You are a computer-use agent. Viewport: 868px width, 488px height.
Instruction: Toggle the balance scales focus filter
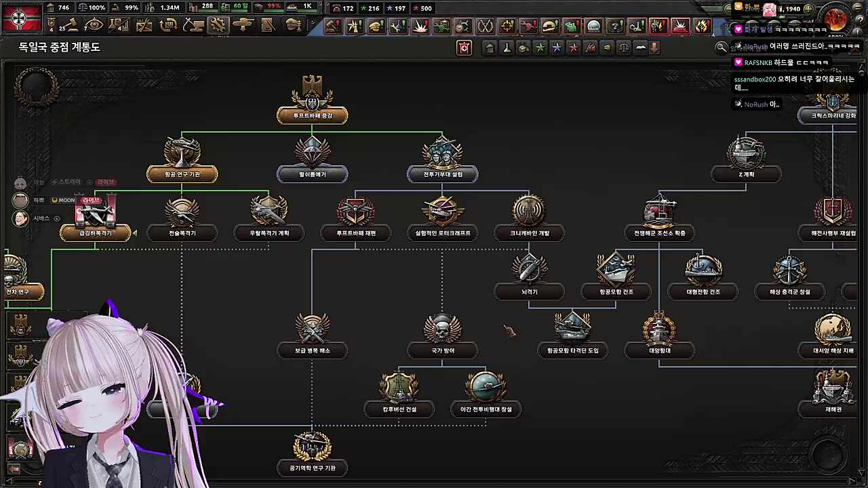[x=624, y=47]
